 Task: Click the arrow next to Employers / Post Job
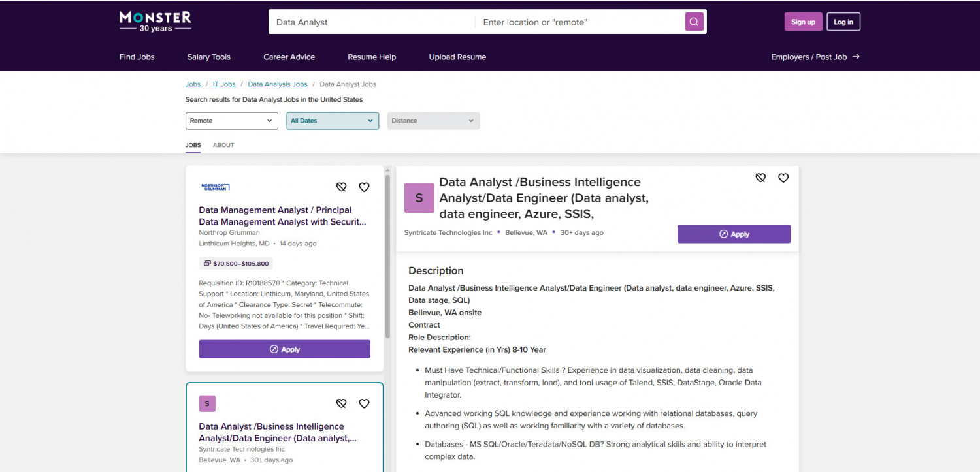pyautogui.click(x=856, y=57)
